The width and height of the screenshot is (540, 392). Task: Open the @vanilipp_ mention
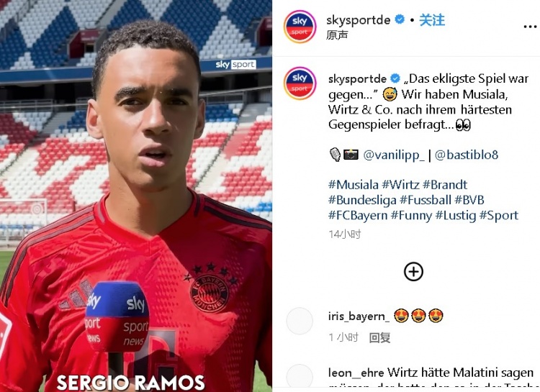point(394,155)
